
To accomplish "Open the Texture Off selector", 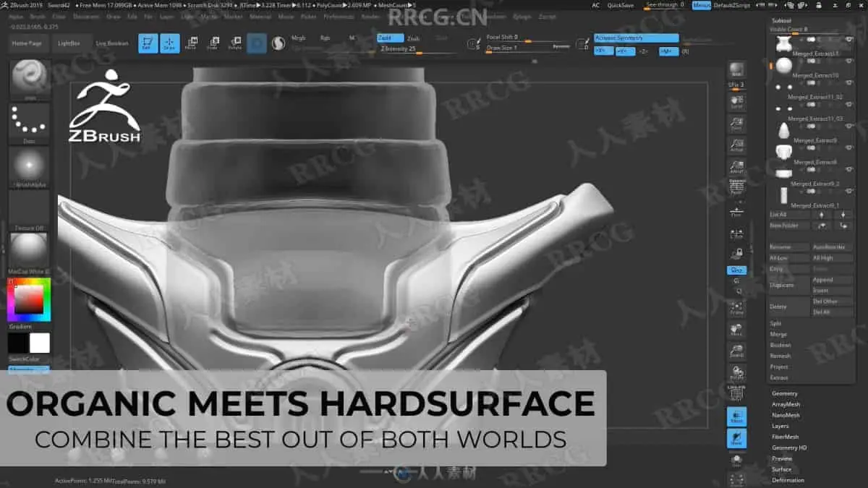I will tap(30, 211).
